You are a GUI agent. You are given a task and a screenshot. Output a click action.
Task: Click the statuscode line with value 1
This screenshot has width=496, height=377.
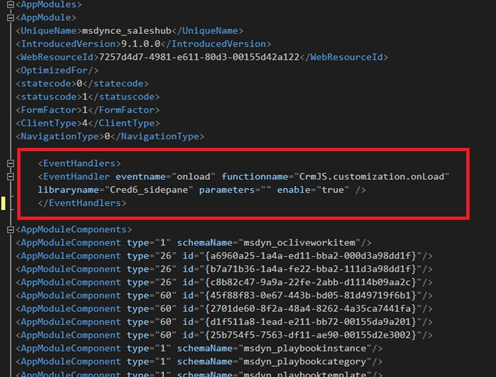[88, 97]
